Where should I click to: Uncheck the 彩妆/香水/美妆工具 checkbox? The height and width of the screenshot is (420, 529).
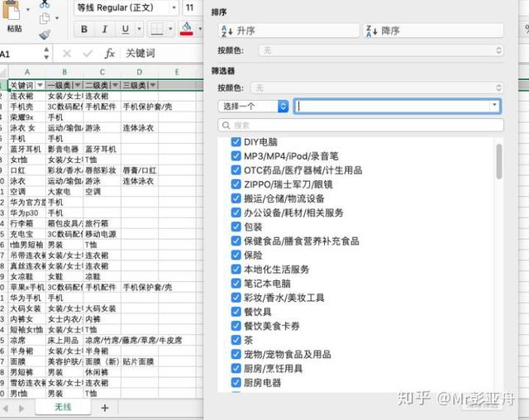236,298
